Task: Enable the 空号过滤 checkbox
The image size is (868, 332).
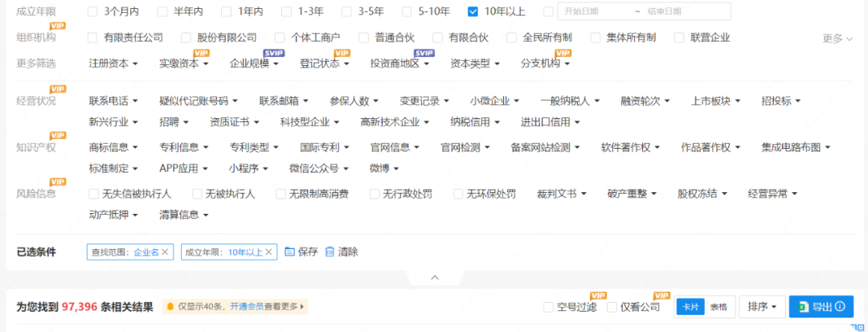Action: (549, 307)
